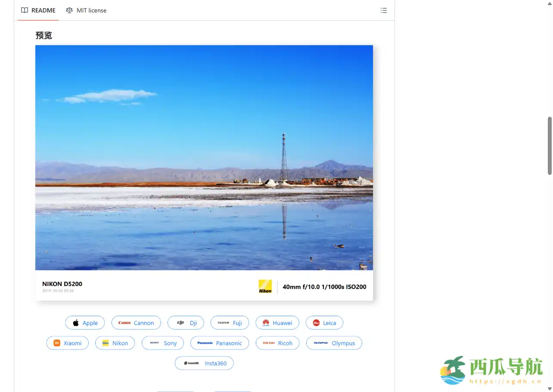Screen dimensions: 553x392
Task: Click the yellow Nikon logo in watermark bar
Action: [x=265, y=286]
